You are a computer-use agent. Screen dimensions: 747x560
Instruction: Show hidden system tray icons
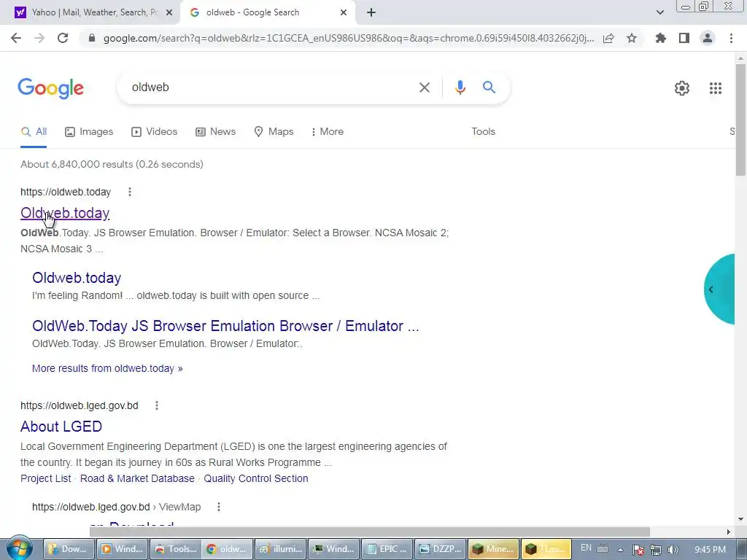[x=620, y=550]
